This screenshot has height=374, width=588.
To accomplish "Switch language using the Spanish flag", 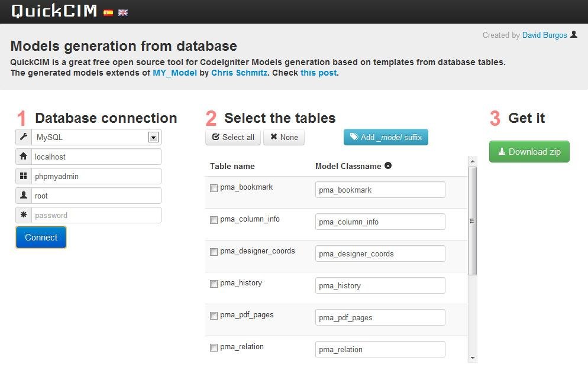I will 108,12.
